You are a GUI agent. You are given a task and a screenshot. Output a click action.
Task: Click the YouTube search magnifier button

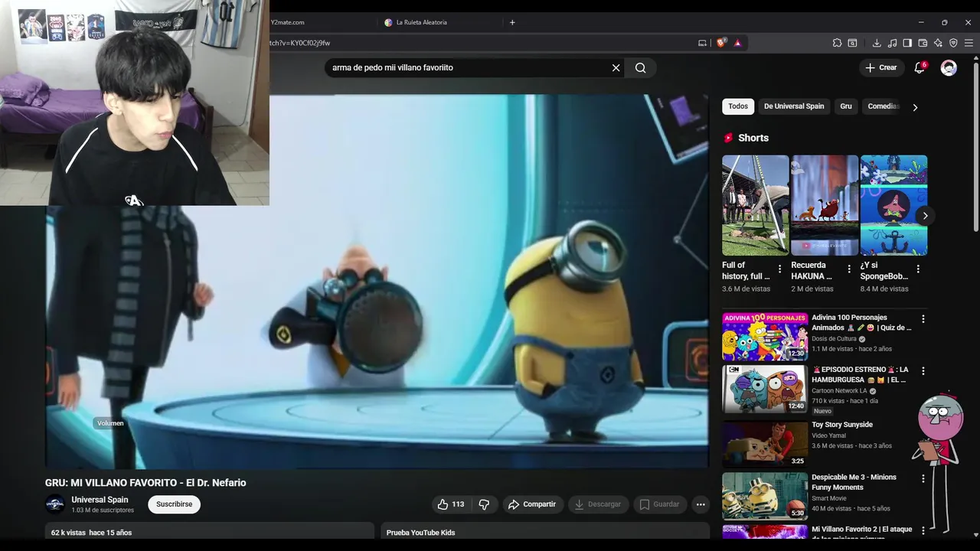640,67
